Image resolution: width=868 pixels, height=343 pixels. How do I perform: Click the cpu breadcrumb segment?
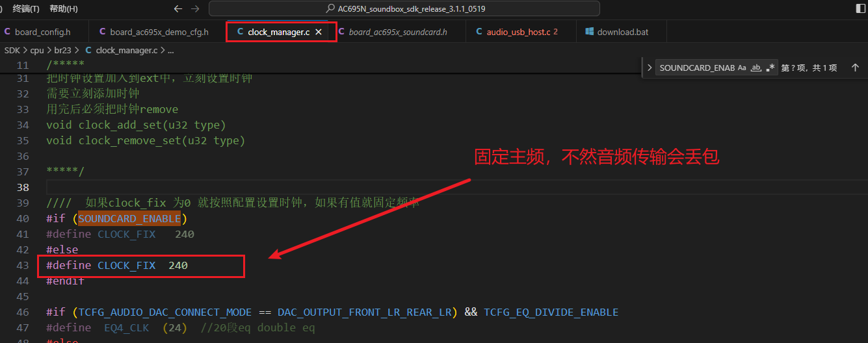(x=37, y=50)
